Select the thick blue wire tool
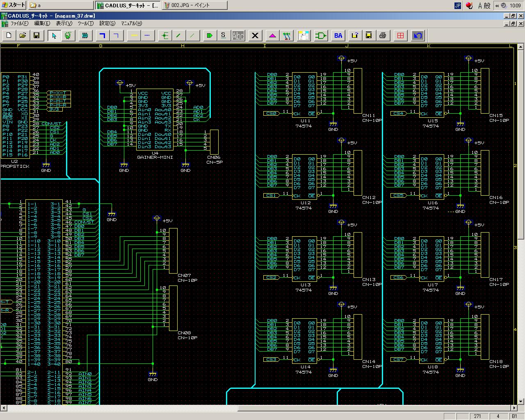Image resolution: width=525 pixels, height=420 pixels. tap(103, 36)
